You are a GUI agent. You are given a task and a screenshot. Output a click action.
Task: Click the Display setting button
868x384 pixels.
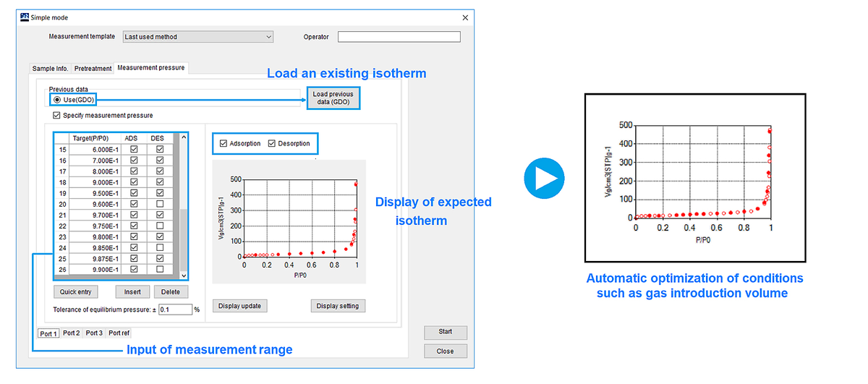point(338,306)
